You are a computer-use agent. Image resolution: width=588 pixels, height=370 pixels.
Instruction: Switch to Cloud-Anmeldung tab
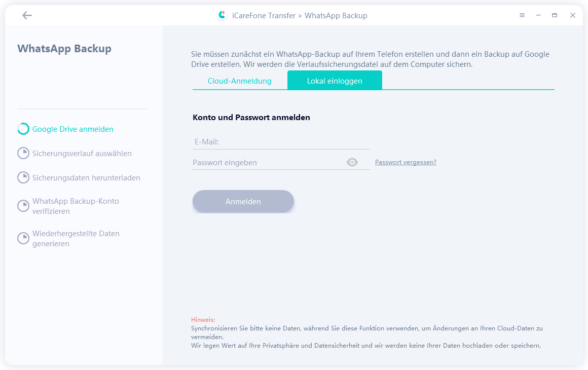tap(240, 81)
